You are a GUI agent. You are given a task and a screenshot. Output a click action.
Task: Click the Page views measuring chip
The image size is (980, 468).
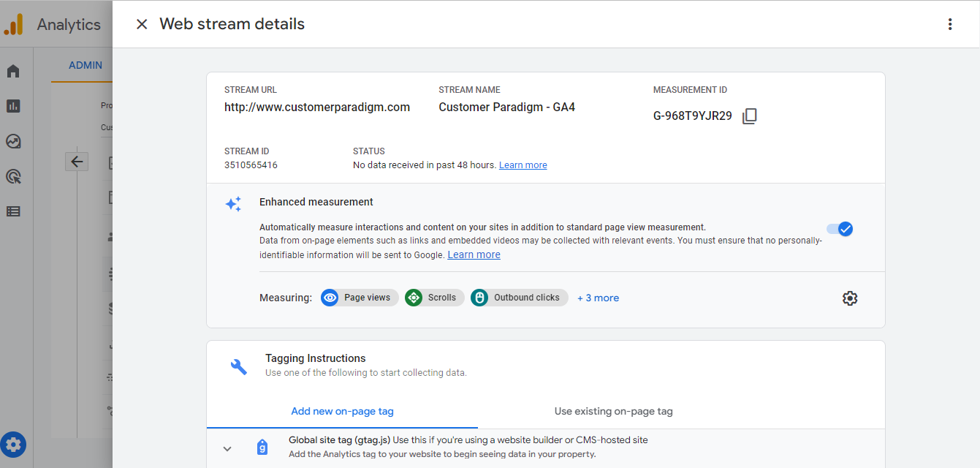click(360, 298)
